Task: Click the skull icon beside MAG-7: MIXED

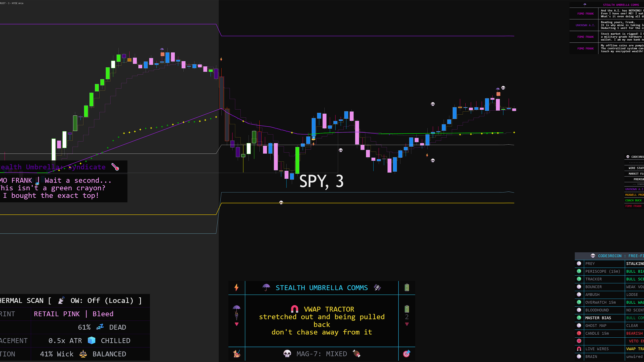Action: [287, 354]
